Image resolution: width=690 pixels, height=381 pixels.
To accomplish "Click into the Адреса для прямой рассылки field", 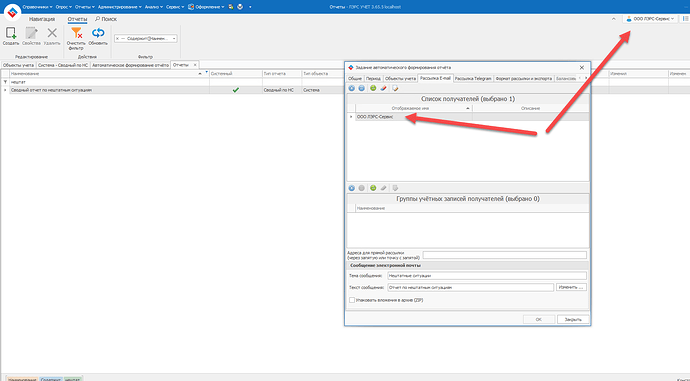I will coord(504,255).
